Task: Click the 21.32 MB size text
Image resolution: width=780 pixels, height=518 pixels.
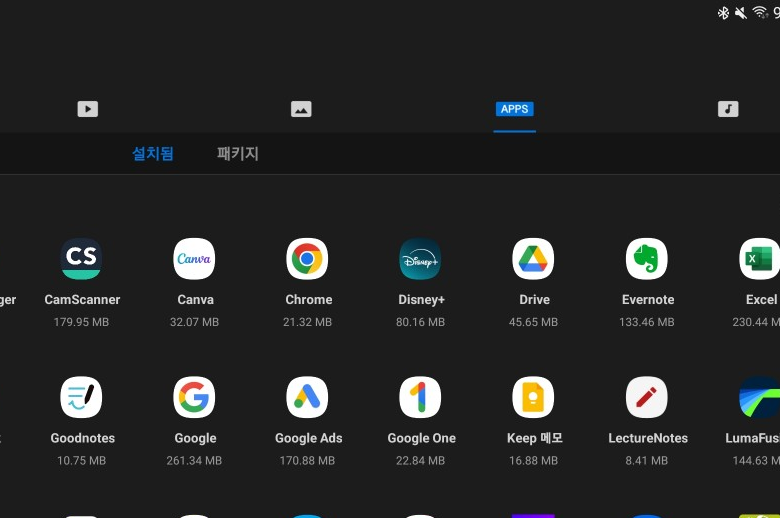Action: (x=307, y=322)
